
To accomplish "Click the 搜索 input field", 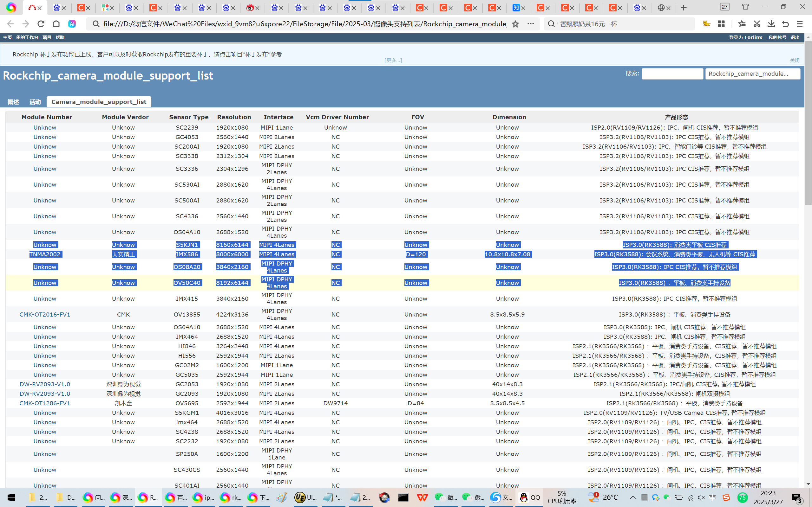I will (x=672, y=74).
